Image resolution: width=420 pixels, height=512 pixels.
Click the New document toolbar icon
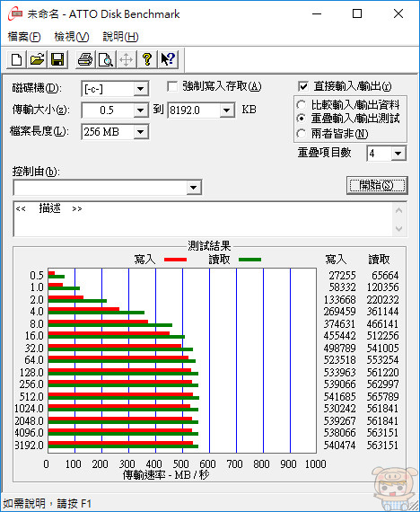(x=17, y=60)
